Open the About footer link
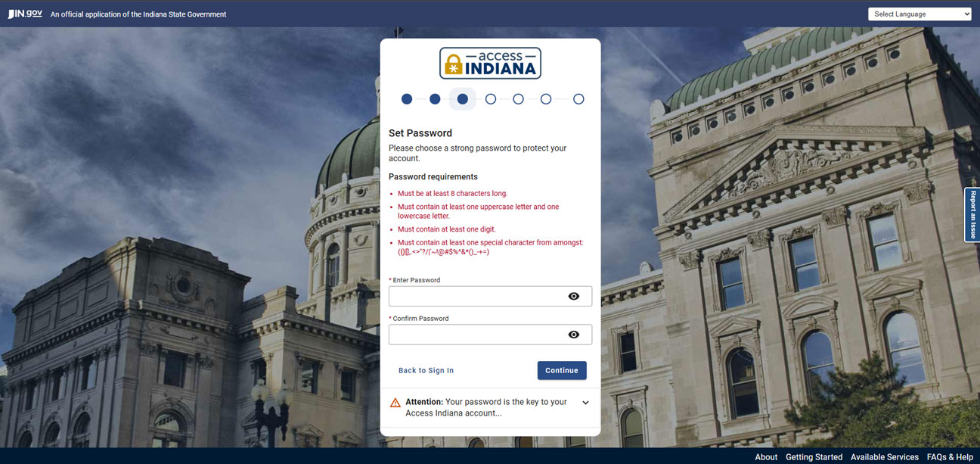The height and width of the screenshot is (464, 980). click(766, 457)
